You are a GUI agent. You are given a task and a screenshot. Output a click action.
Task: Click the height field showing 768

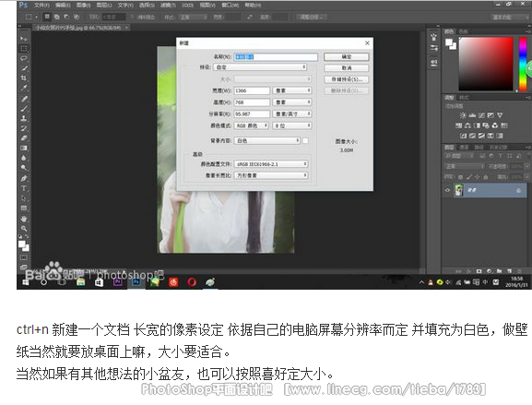coord(252,102)
